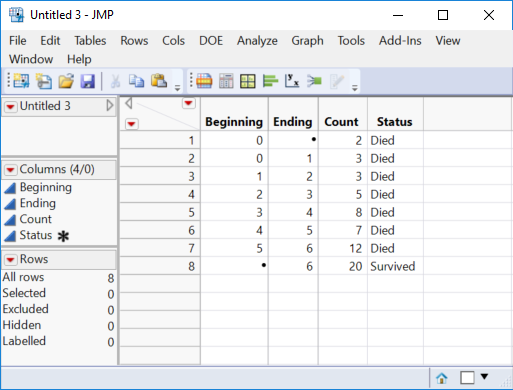Open the Untitled 3 red triangle menu
The width and height of the screenshot is (513, 390).
10,107
